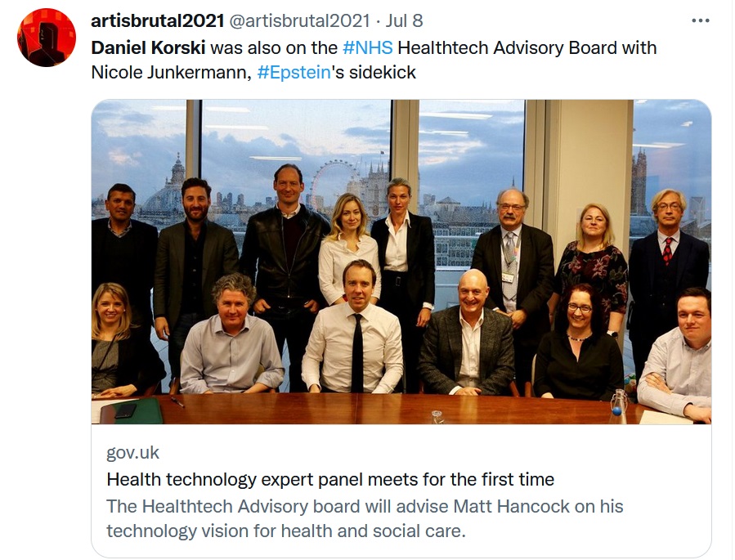The image size is (735, 560).
Task: Open the group photo link preview
Action: pyautogui.click(x=401, y=262)
